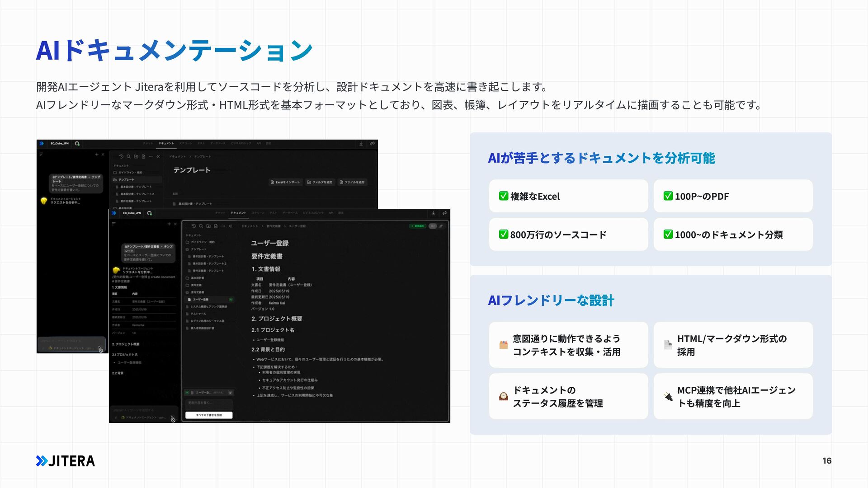Click the plus icon in front chat panel
The height and width of the screenshot is (488, 868).
[169, 224]
